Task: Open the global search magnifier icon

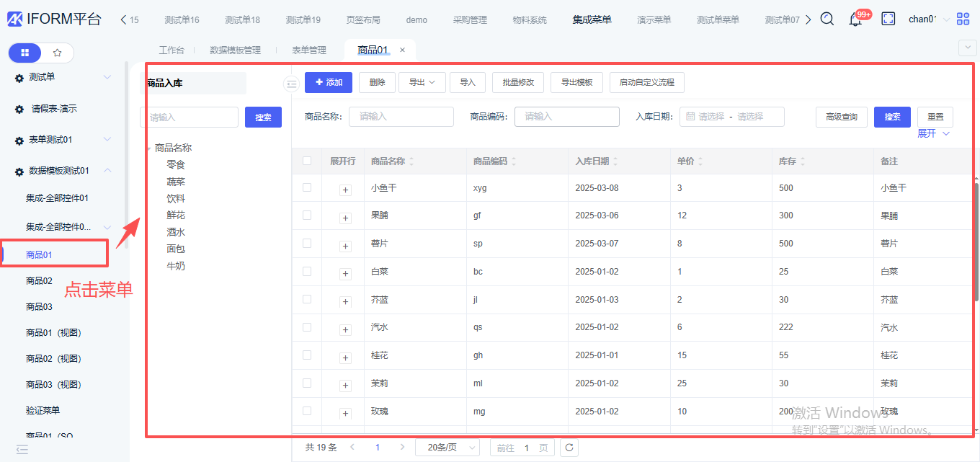Action: (827, 19)
